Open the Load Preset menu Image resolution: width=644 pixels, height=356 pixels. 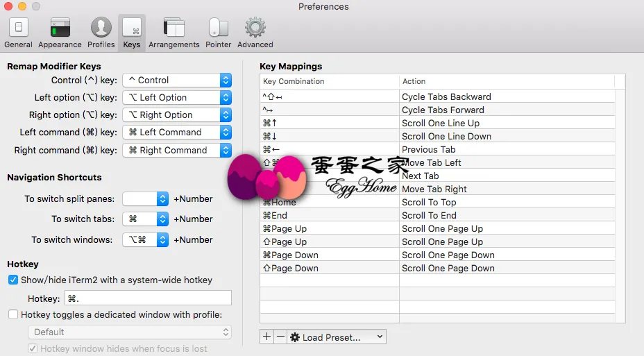point(337,337)
